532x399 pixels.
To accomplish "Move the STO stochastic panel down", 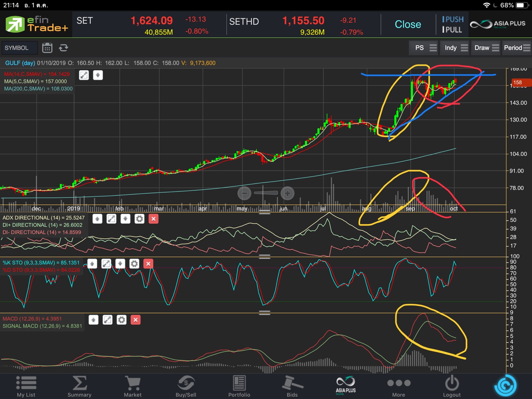I will (120, 264).
